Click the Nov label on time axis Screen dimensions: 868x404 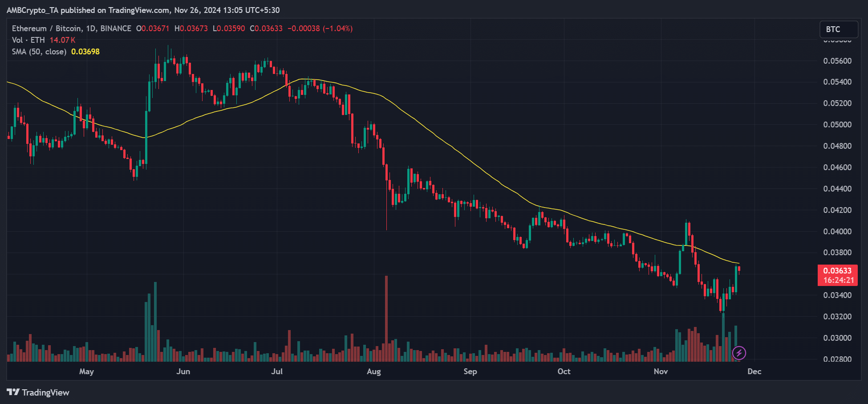pos(661,371)
